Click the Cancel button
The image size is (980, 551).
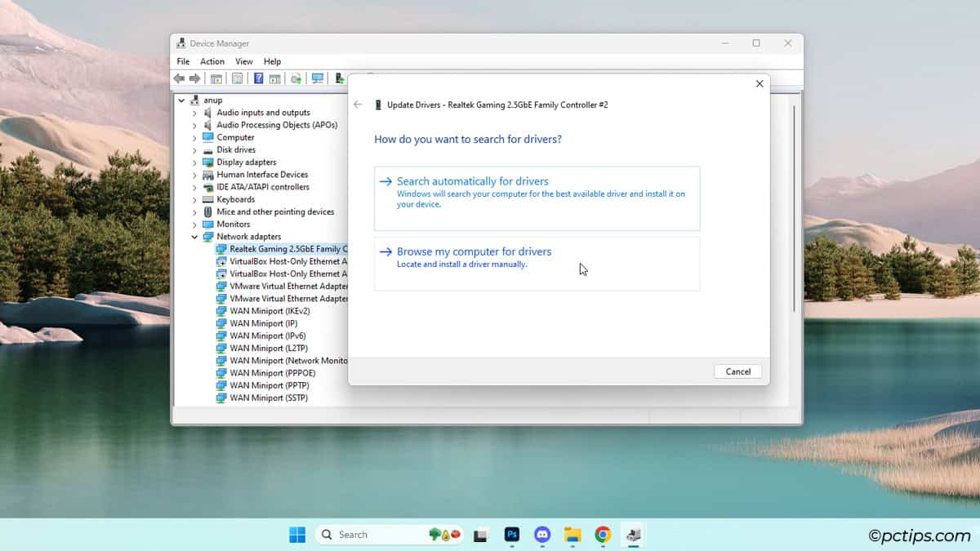738,371
